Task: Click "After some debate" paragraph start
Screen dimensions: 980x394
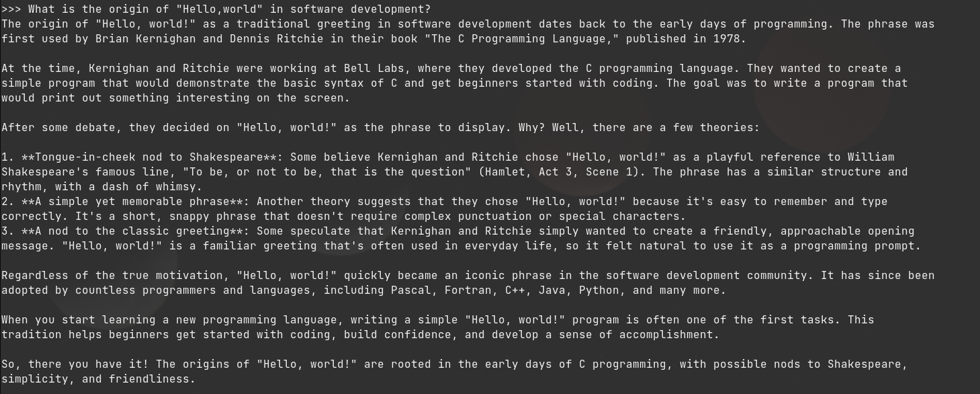Action: pyautogui.click(x=58, y=128)
